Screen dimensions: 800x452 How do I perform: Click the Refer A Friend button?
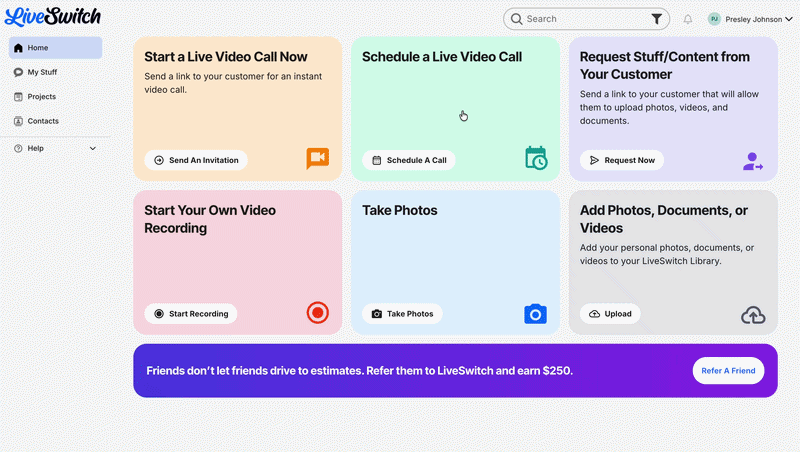pyautogui.click(x=728, y=371)
